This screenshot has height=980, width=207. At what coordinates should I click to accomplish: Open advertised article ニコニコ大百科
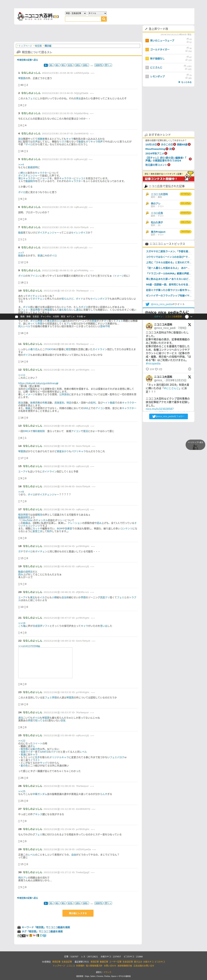pos(159,194)
